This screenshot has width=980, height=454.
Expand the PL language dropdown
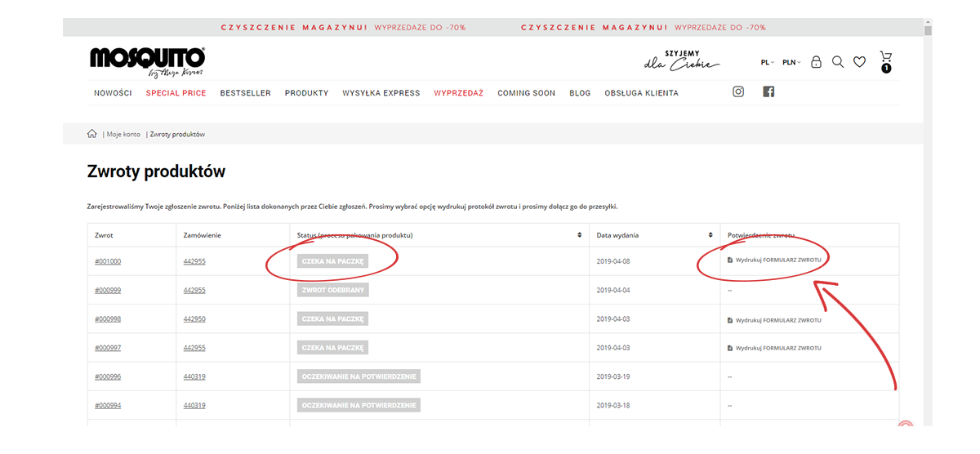pos(767,63)
